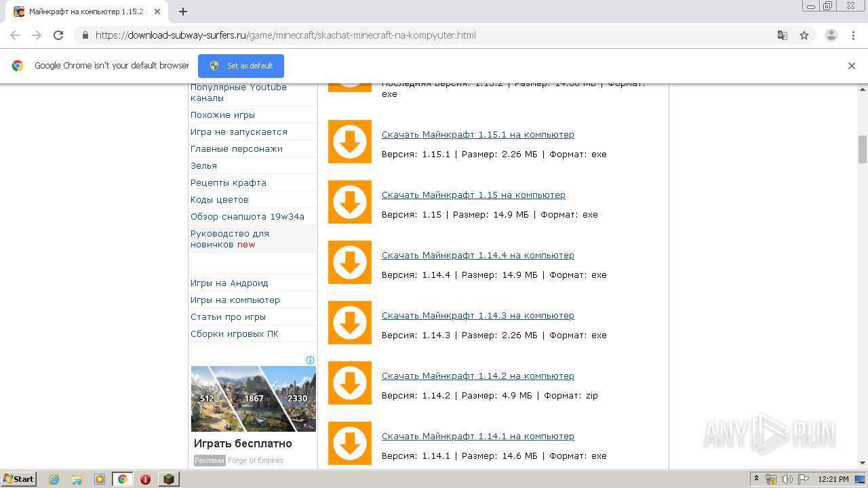
Task: Open Internet Explorer from the taskbar
Action: [x=54, y=479]
